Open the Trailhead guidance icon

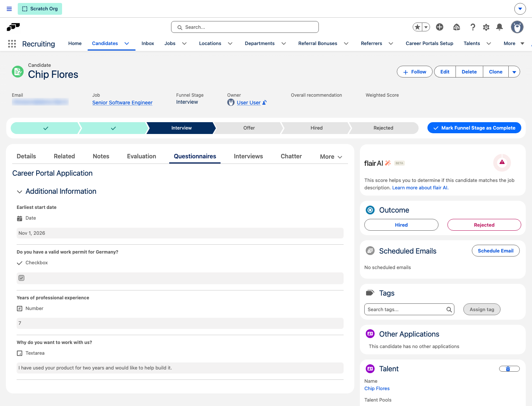[457, 27]
